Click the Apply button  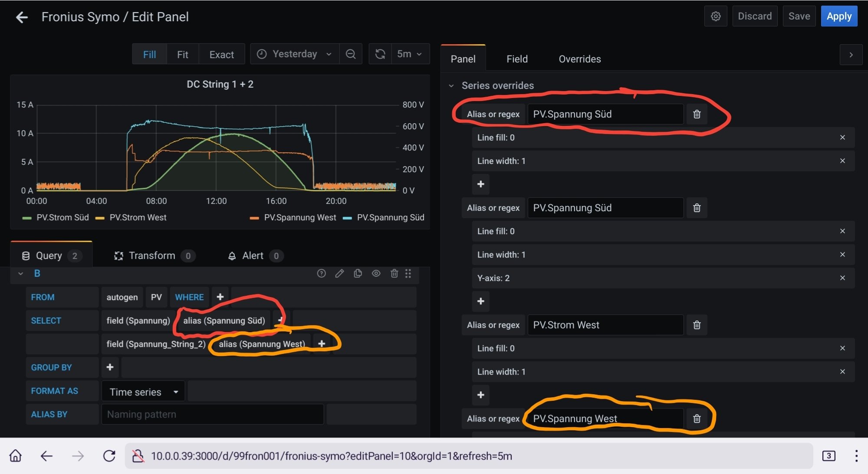pyautogui.click(x=838, y=16)
